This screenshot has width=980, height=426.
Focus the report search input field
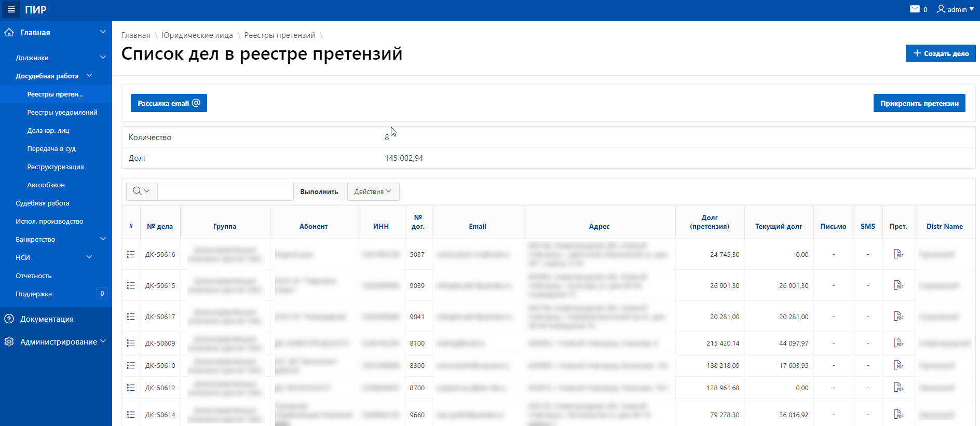225,191
